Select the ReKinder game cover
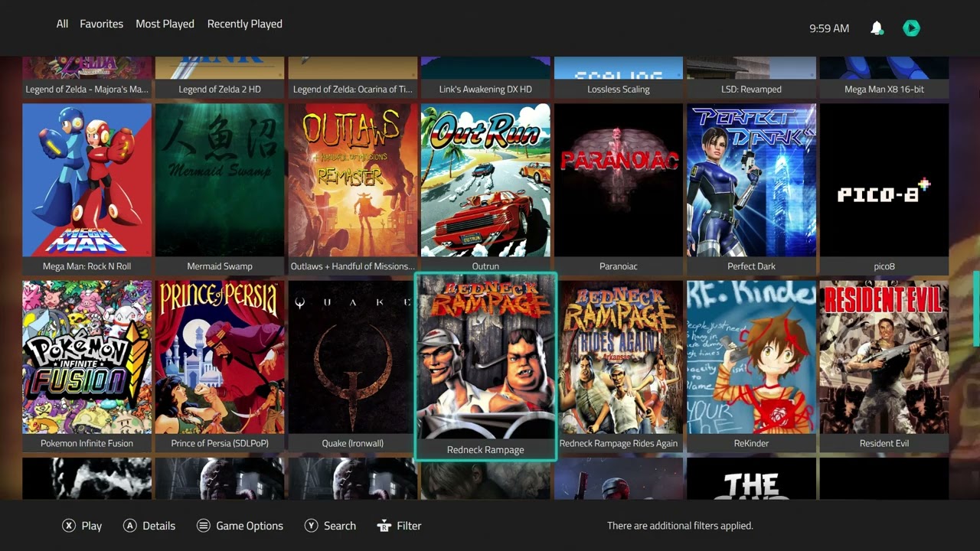980x551 pixels. pyautogui.click(x=751, y=357)
